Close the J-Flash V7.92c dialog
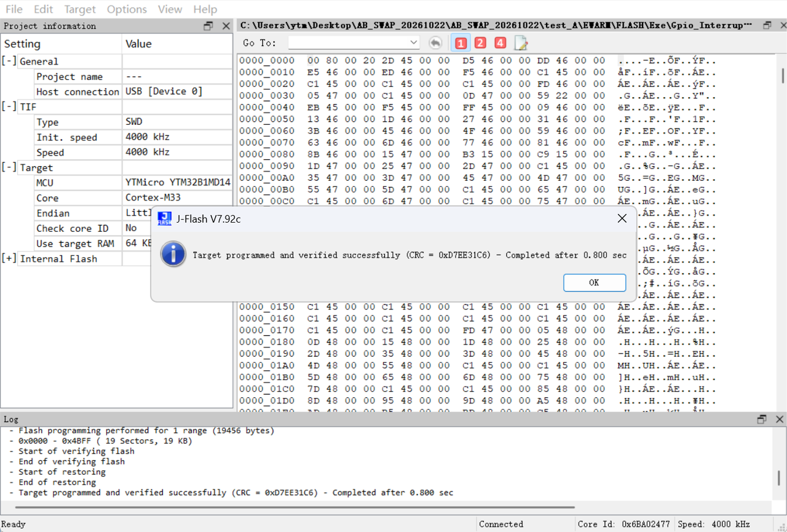This screenshot has width=787, height=532. 622,218
